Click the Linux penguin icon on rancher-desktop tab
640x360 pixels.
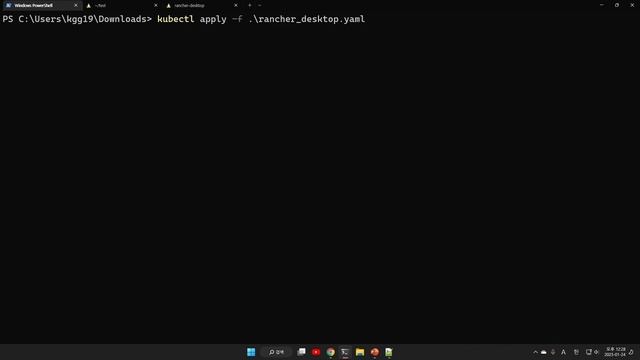pyautogui.click(x=169, y=5)
